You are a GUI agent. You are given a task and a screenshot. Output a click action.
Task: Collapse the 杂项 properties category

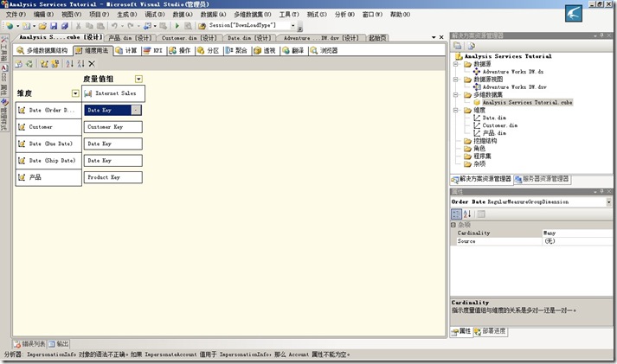[453, 225]
